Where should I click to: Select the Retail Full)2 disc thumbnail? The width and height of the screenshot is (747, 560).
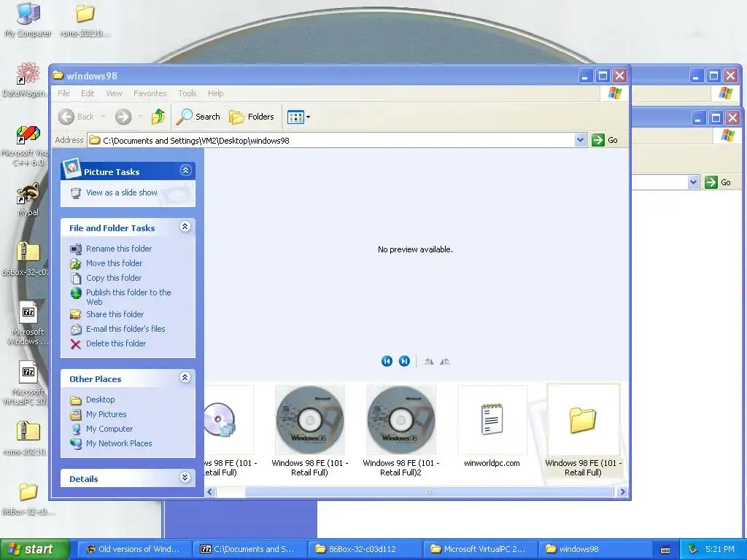tap(400, 420)
